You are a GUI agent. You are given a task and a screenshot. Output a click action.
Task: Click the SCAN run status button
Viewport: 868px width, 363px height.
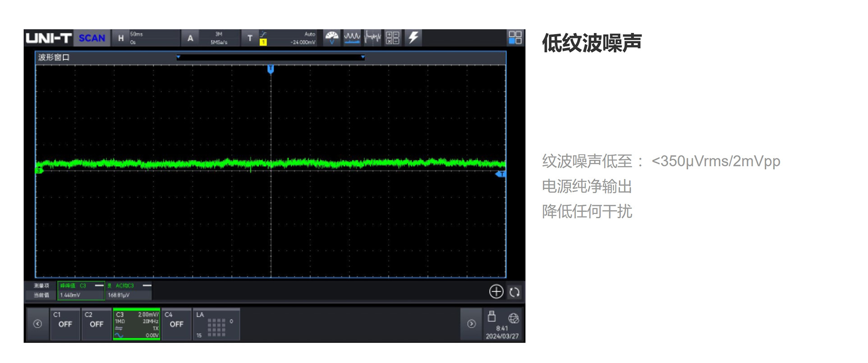tap(92, 38)
